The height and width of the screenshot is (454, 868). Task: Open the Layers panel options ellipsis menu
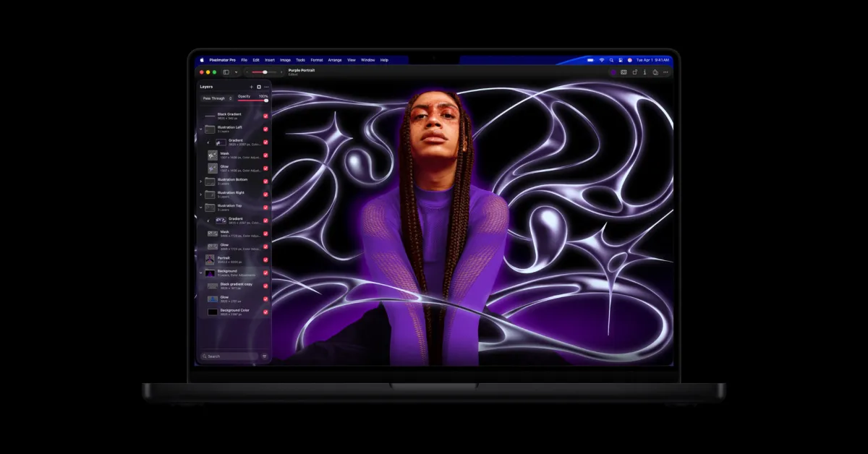(266, 87)
